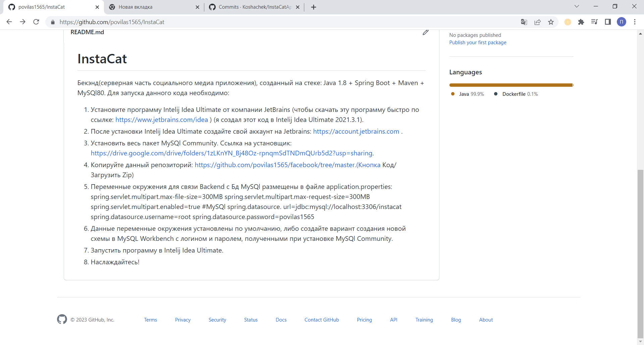The image size is (644, 345).
Task: Open the Google Drive folder link
Action: pyautogui.click(x=231, y=153)
